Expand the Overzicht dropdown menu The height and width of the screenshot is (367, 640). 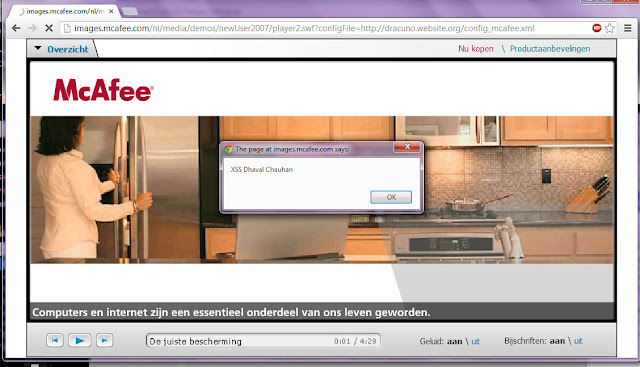coord(62,49)
